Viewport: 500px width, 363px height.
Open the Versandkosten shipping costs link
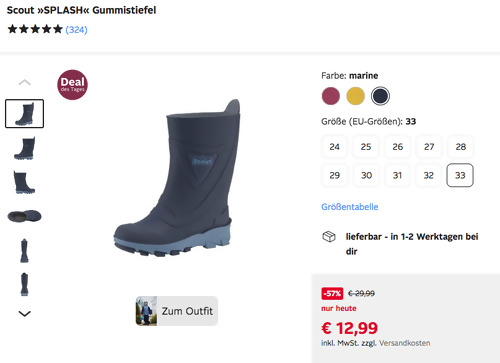coord(405,343)
